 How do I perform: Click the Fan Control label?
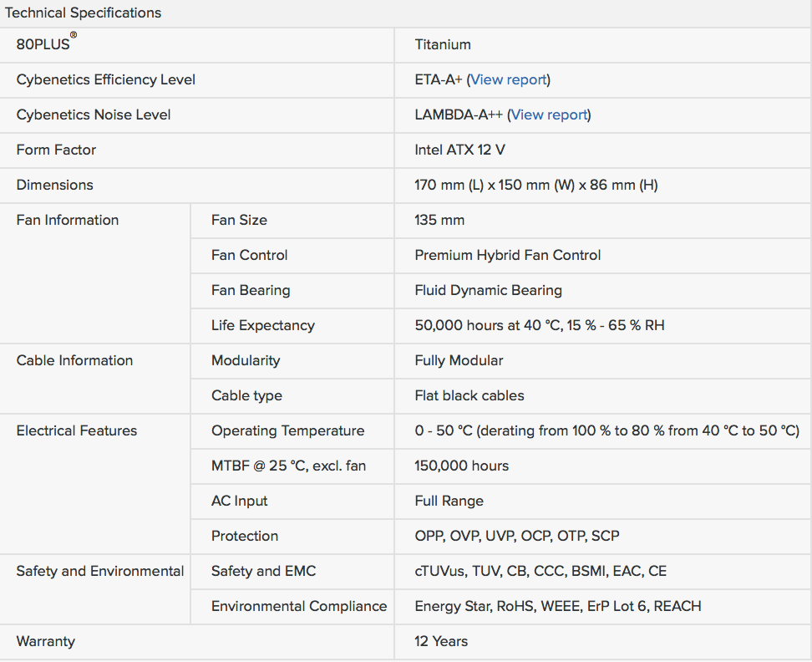pos(249,256)
